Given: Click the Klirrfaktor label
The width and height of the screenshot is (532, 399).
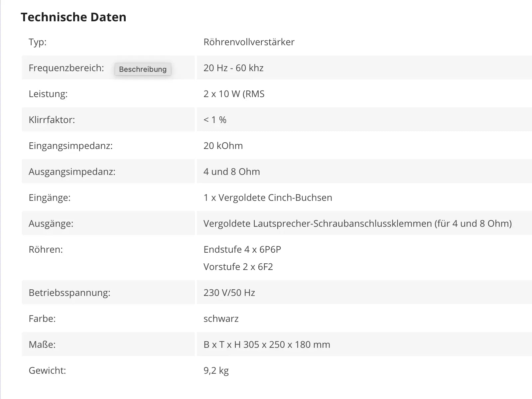Looking at the screenshot, I should pyautogui.click(x=52, y=120).
